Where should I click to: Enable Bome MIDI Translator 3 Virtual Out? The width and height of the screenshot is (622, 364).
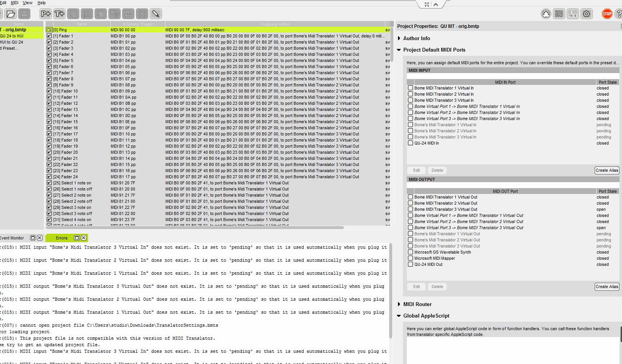coord(410,209)
